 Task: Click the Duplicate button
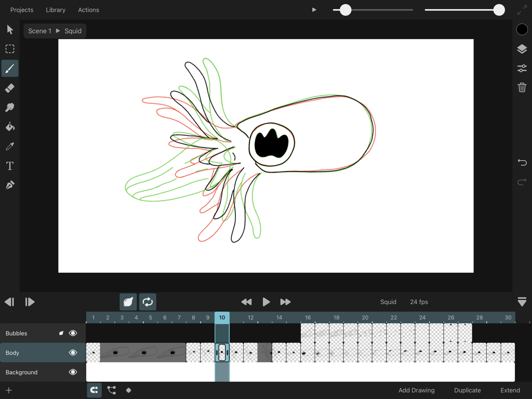click(467, 390)
